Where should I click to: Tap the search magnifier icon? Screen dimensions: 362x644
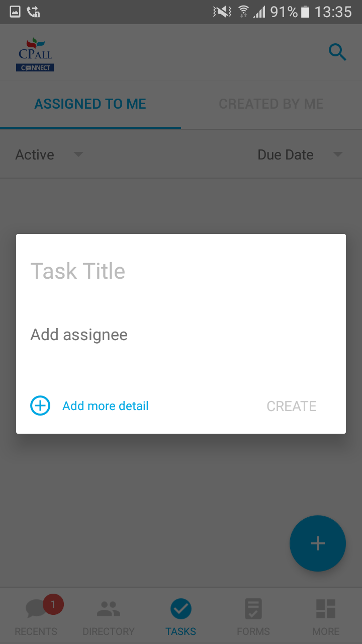tap(337, 52)
